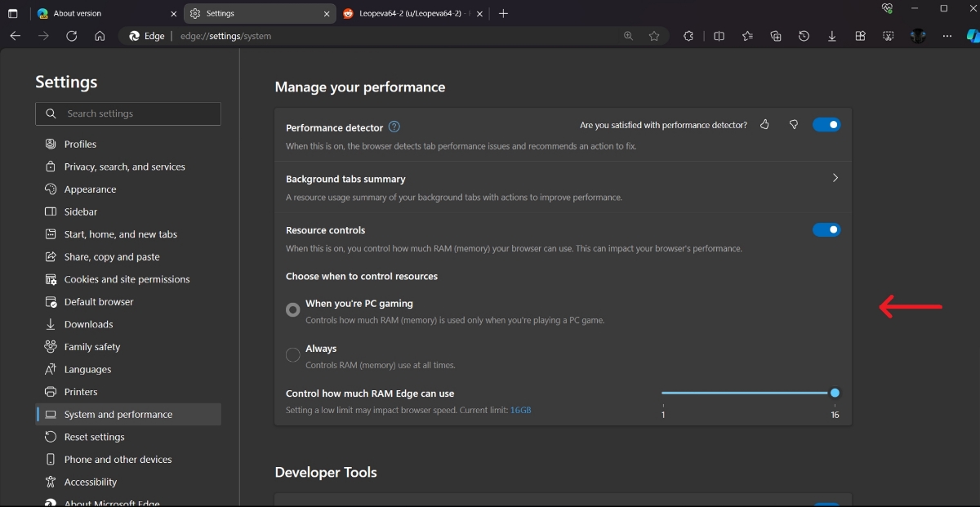The height and width of the screenshot is (507, 980).
Task: Click thumbs up for performance detector
Action: click(764, 125)
